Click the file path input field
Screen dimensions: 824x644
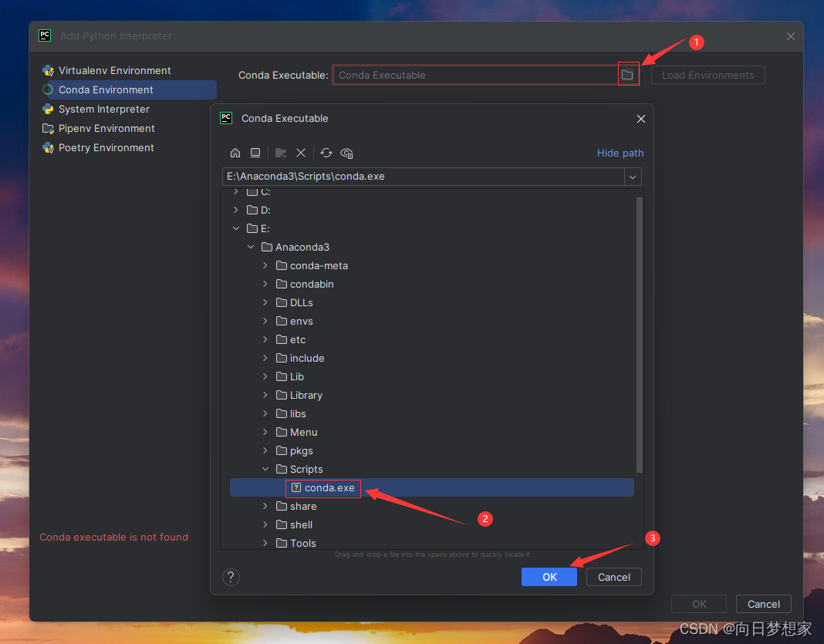coord(423,177)
